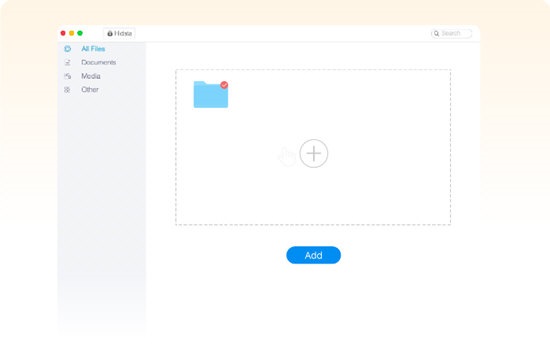Image resolution: width=550 pixels, height=362 pixels.
Task: Toggle the red checkmark on folder
Action: tap(224, 85)
